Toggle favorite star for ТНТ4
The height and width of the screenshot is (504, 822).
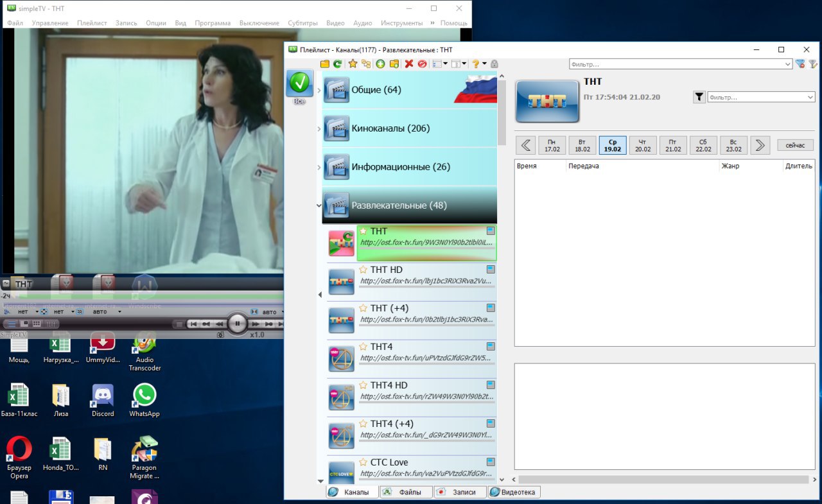pos(363,347)
